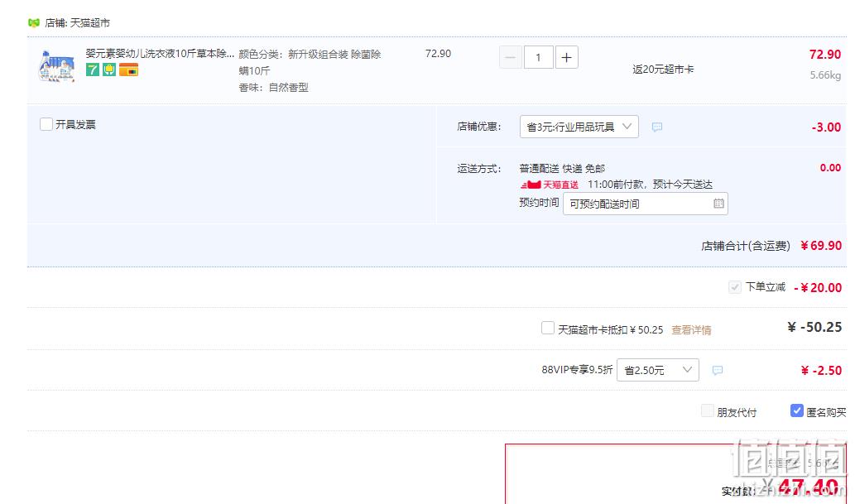855x504 pixels.
Task: Click the 店铺合计(含运费) total label
Action: [x=746, y=246]
